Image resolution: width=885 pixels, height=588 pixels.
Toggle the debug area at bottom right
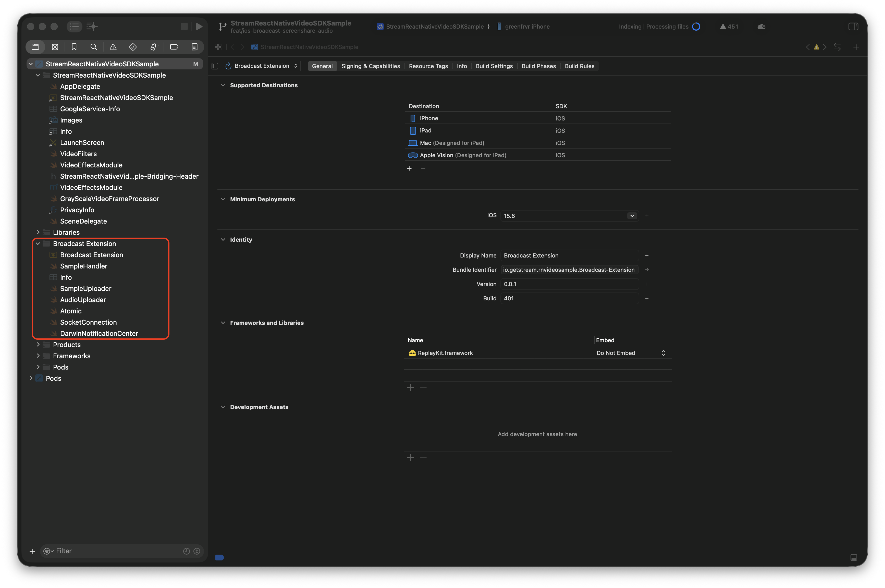854,558
